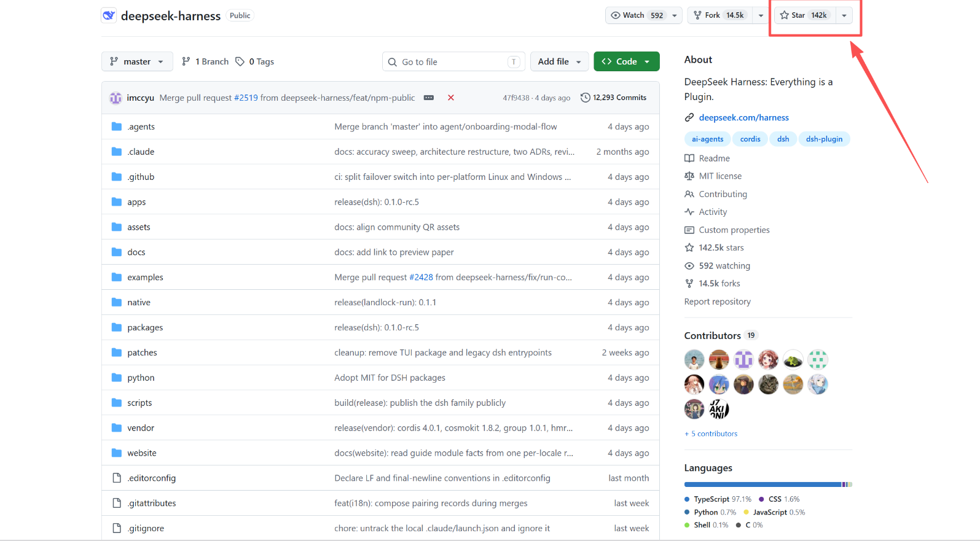Image resolution: width=980 pixels, height=541 pixels.
Task: Click the .gitignore file icon
Action: pos(117,529)
